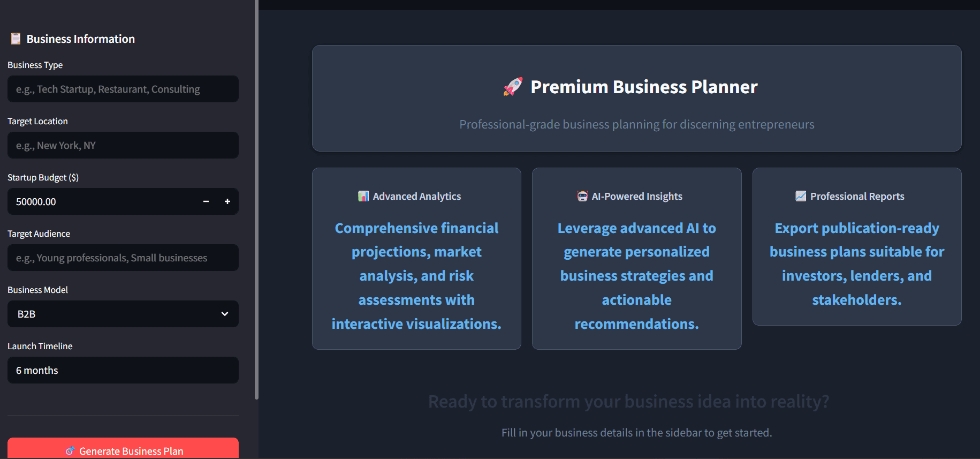Click the bar chart icon above Advanced Analytics
980x459 pixels.
pos(362,196)
